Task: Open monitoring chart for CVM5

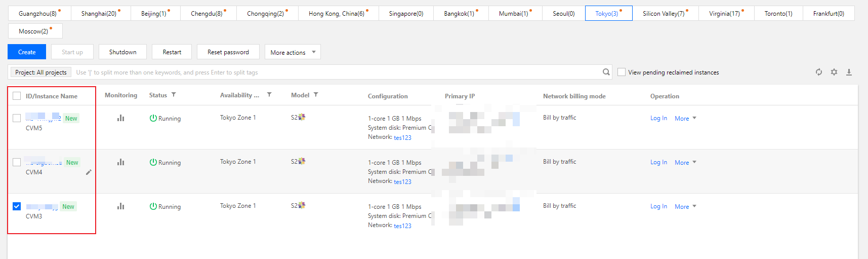Action: pyautogui.click(x=120, y=118)
